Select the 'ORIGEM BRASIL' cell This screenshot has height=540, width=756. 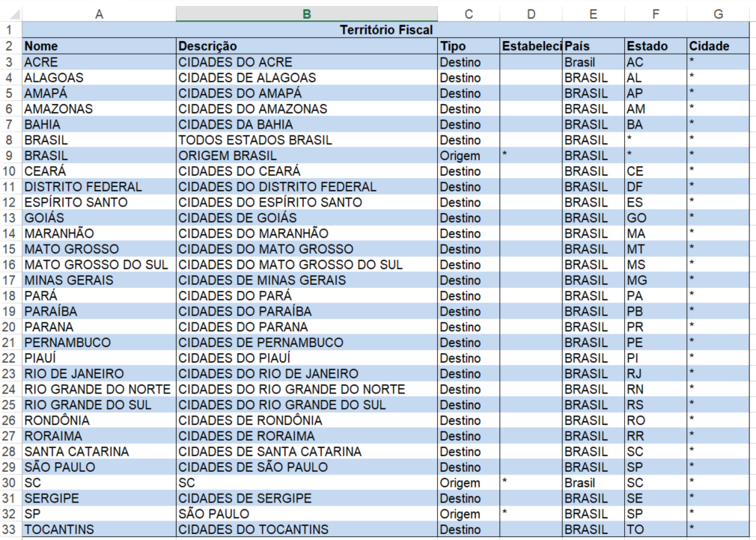pos(307,156)
